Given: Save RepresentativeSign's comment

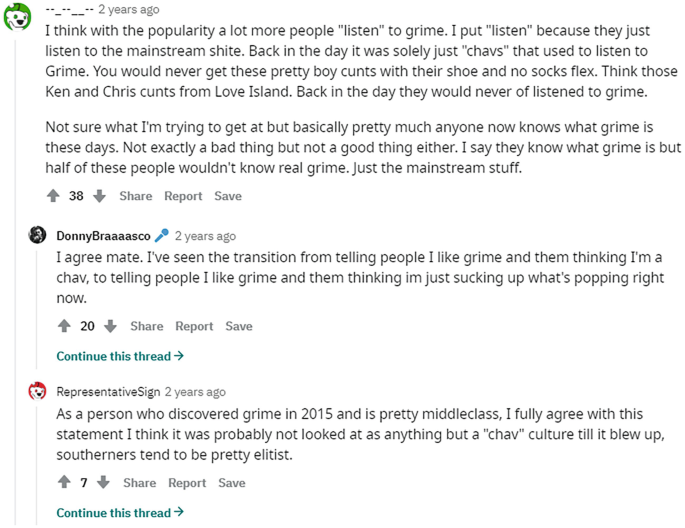Looking at the screenshot, I should 232,483.
